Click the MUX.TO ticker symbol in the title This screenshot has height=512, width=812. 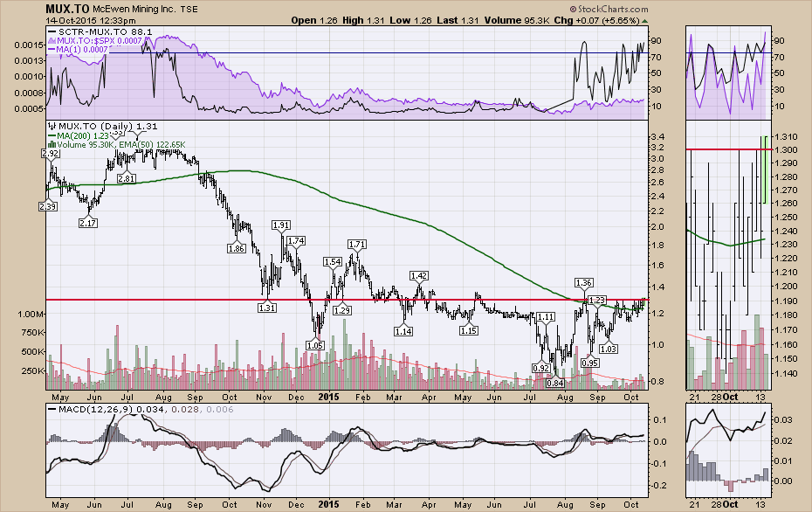coord(67,8)
